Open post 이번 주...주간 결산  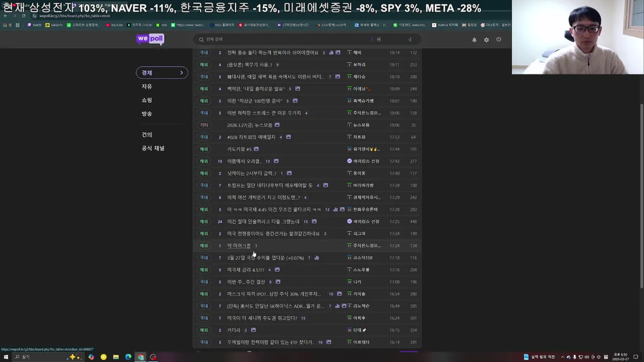[x=246, y=282]
